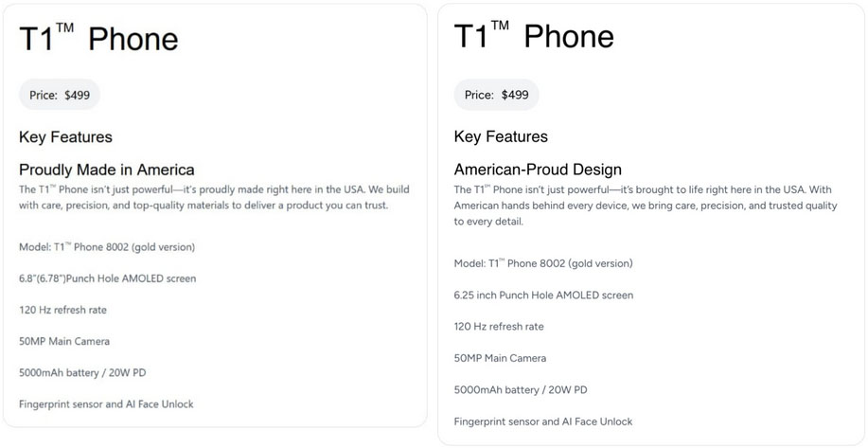This screenshot has height=448, width=868.
Task: Click the American-Proud Design heading
Action: pyautogui.click(x=538, y=170)
